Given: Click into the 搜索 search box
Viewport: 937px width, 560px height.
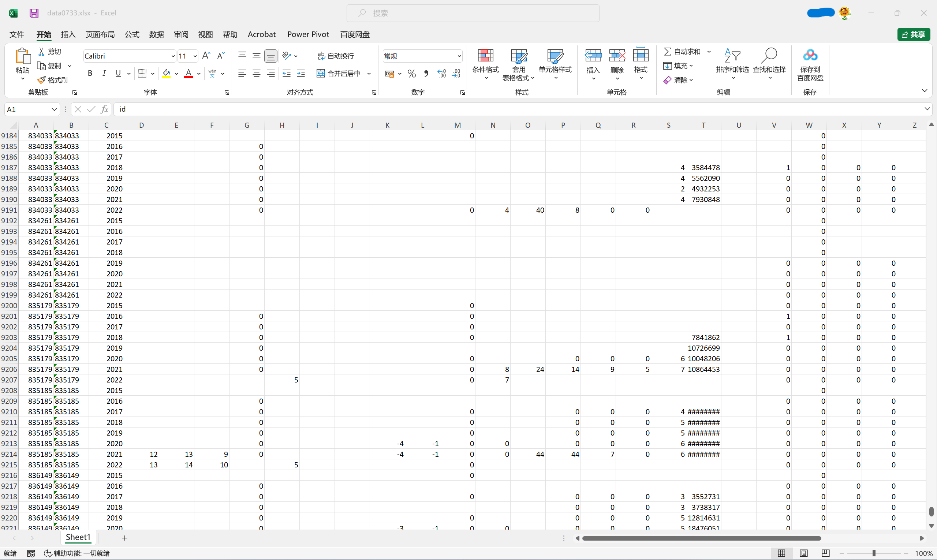Looking at the screenshot, I should (x=473, y=13).
